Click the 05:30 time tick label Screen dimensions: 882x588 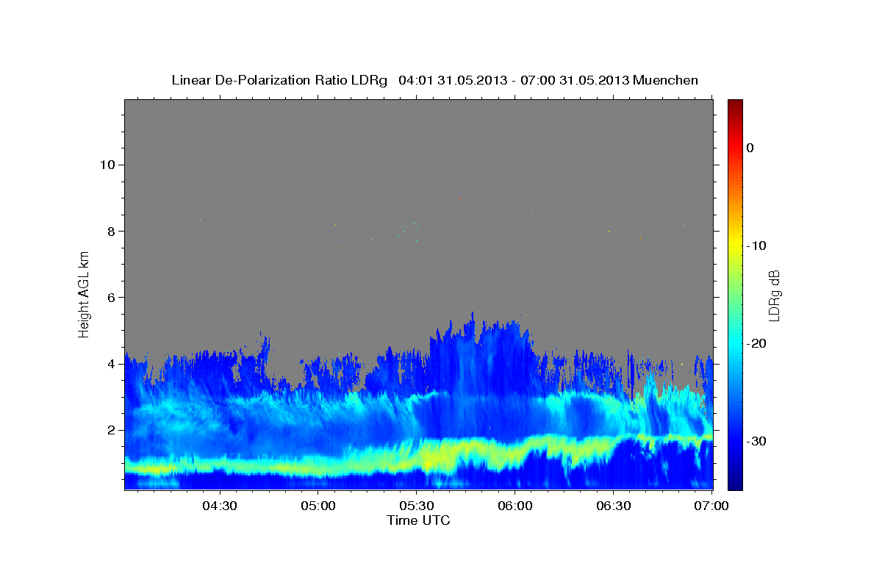click(416, 506)
